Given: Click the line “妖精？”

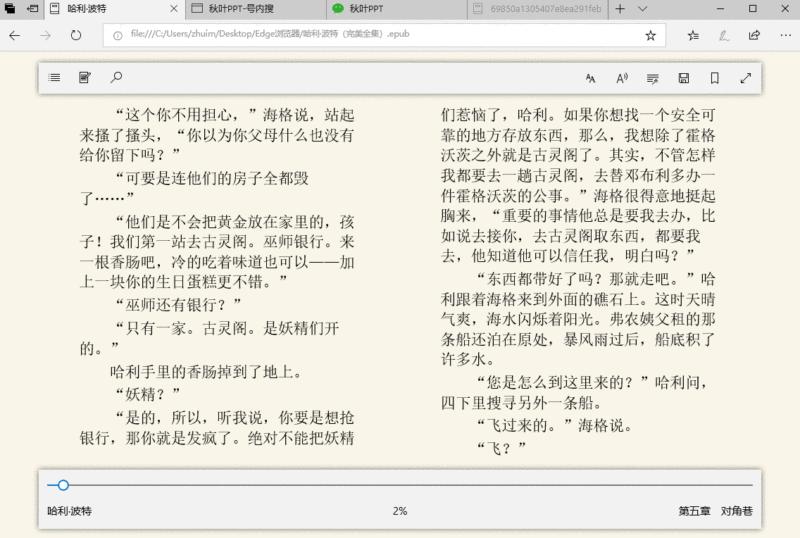Looking at the screenshot, I should (148, 394).
